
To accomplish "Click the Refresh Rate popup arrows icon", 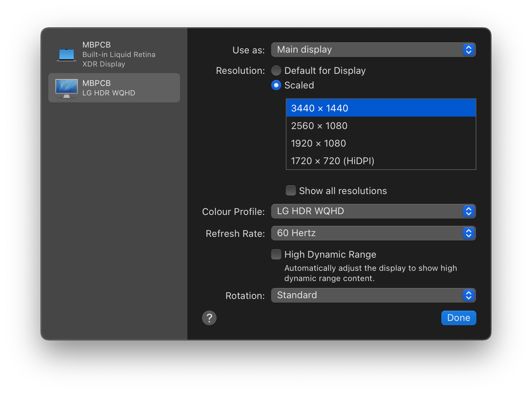I will click(x=469, y=233).
